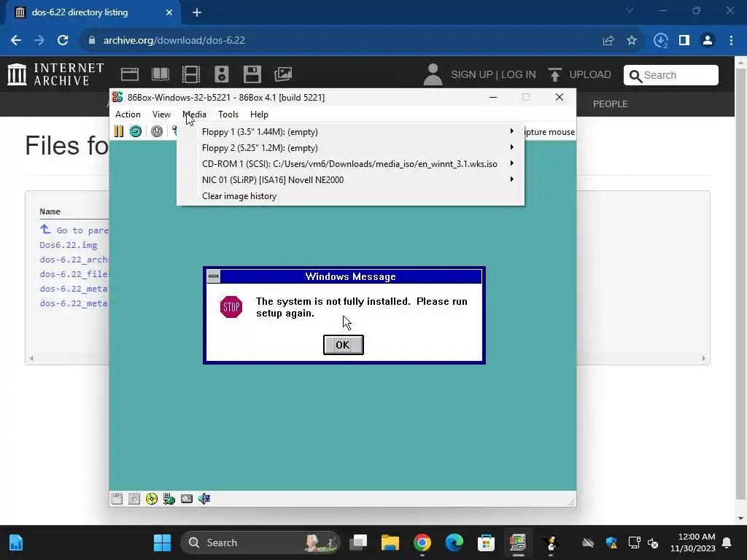This screenshot has width=747, height=560.
Task: Open Internet Archive audio speaker icon
Action: click(x=222, y=74)
